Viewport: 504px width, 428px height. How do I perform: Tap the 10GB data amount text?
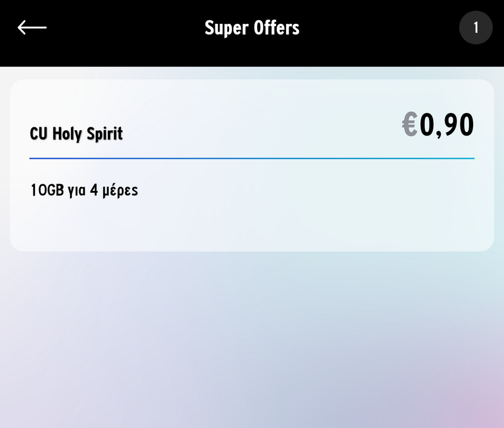[47, 191]
